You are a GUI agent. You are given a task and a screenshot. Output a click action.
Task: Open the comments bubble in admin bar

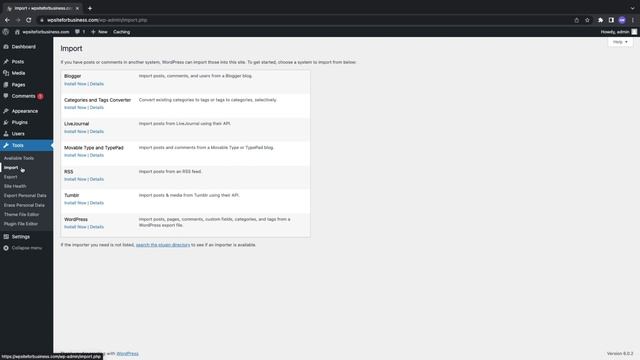(x=80, y=32)
